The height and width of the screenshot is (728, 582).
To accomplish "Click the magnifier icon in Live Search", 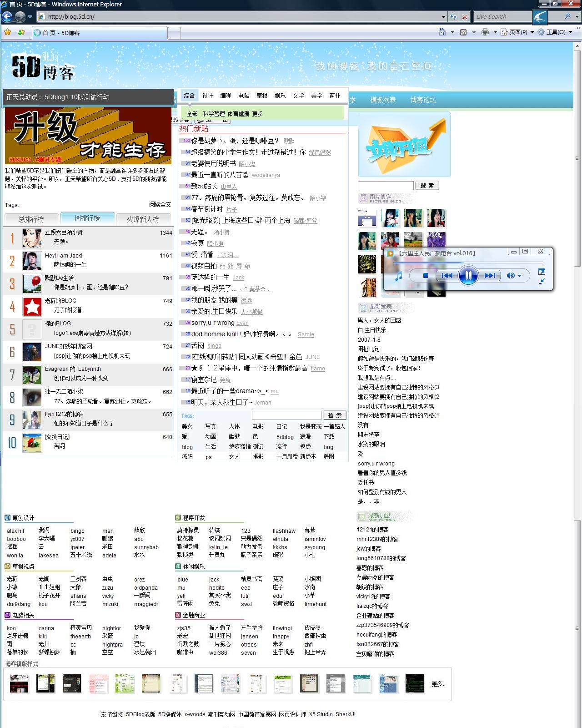I will click(x=567, y=16).
